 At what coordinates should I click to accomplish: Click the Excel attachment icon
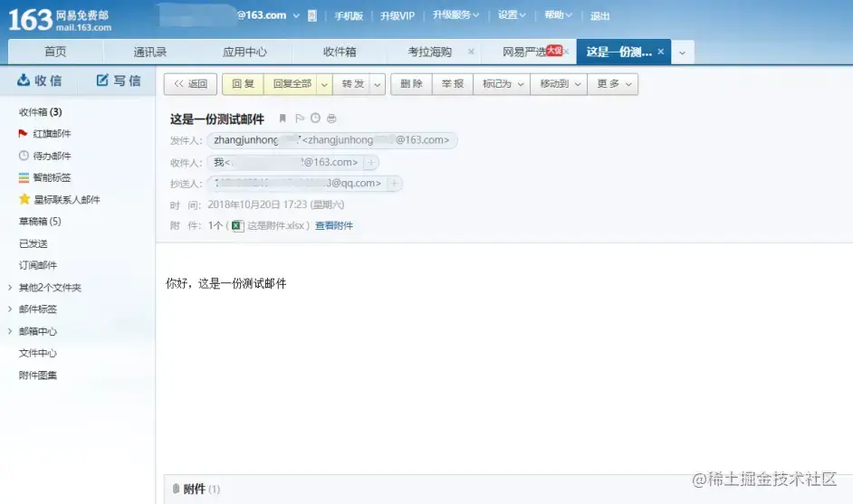point(237,225)
